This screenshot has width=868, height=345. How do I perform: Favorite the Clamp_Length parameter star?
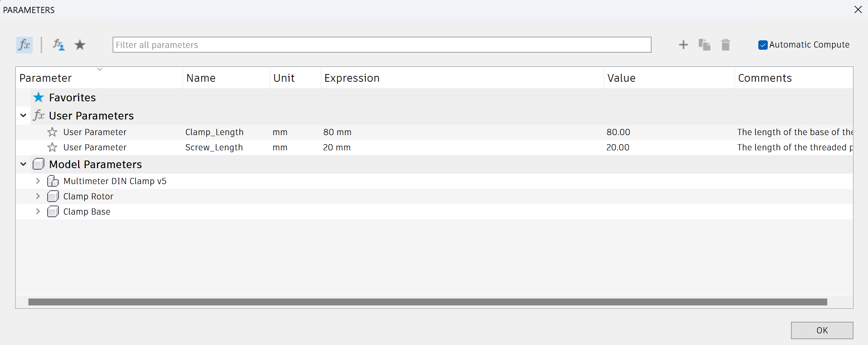point(52,132)
